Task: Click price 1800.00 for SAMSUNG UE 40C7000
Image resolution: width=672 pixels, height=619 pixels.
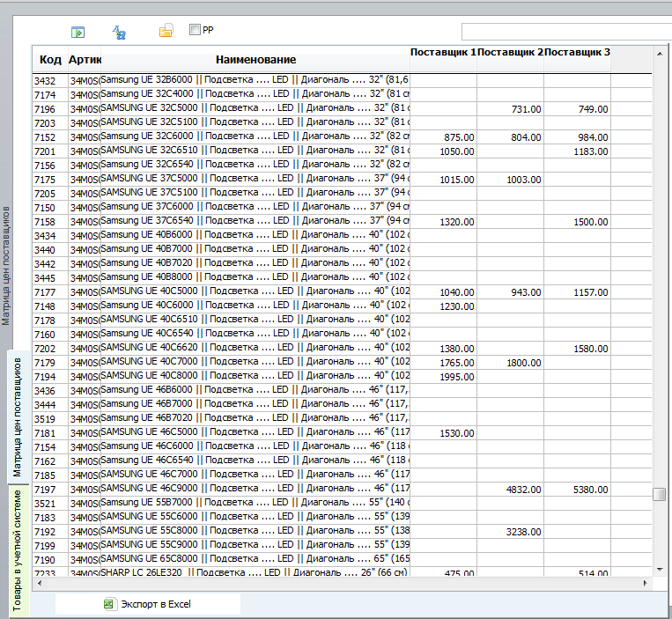Action: [x=524, y=363]
